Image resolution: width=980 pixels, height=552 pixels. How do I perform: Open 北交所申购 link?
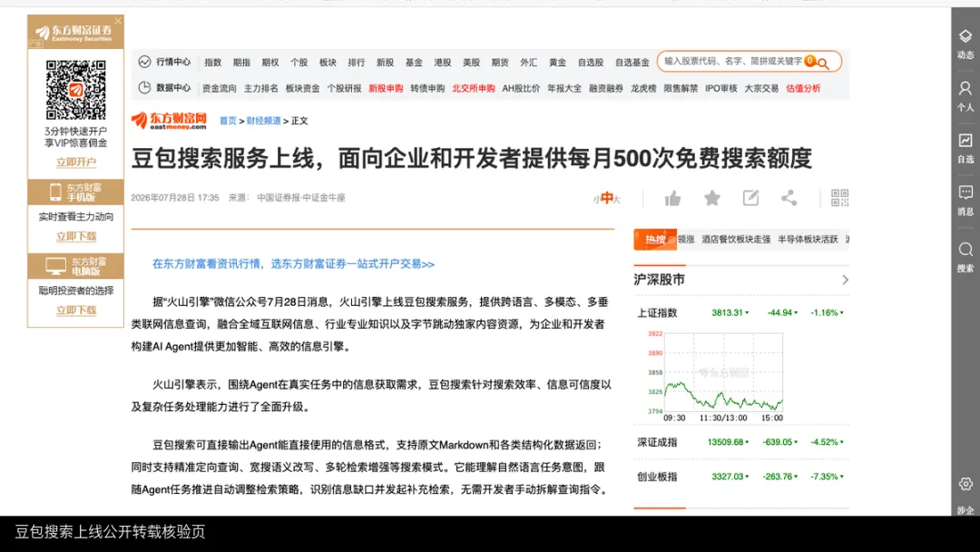pyautogui.click(x=473, y=88)
